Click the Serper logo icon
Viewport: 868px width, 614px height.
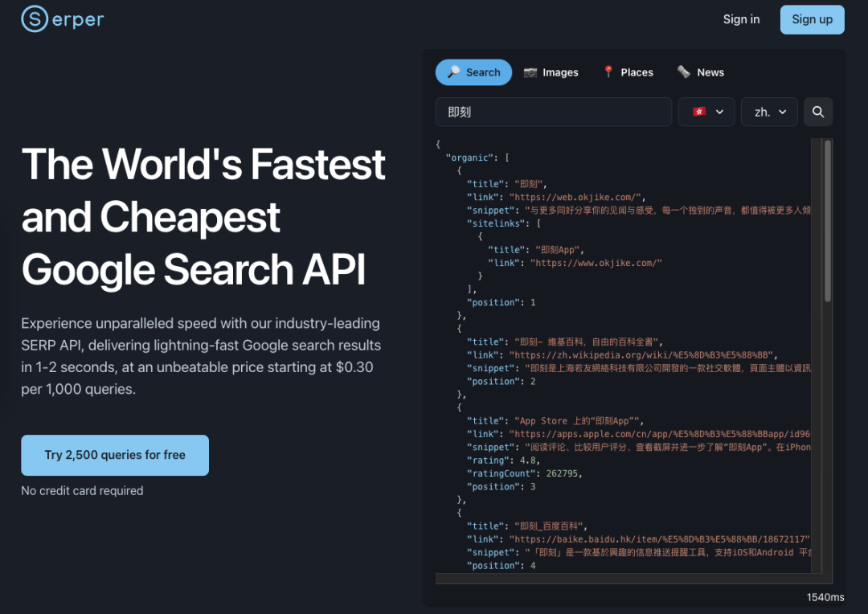35,19
